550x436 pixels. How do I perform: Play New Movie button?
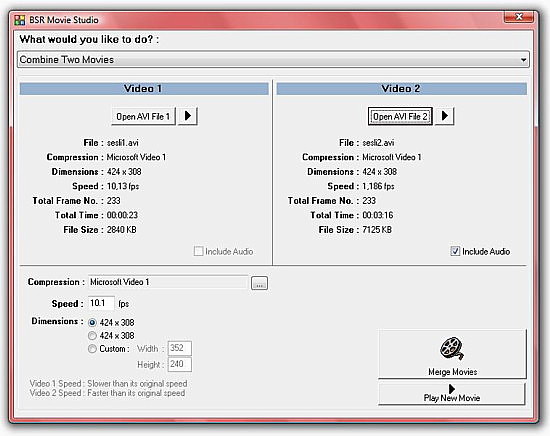click(452, 394)
